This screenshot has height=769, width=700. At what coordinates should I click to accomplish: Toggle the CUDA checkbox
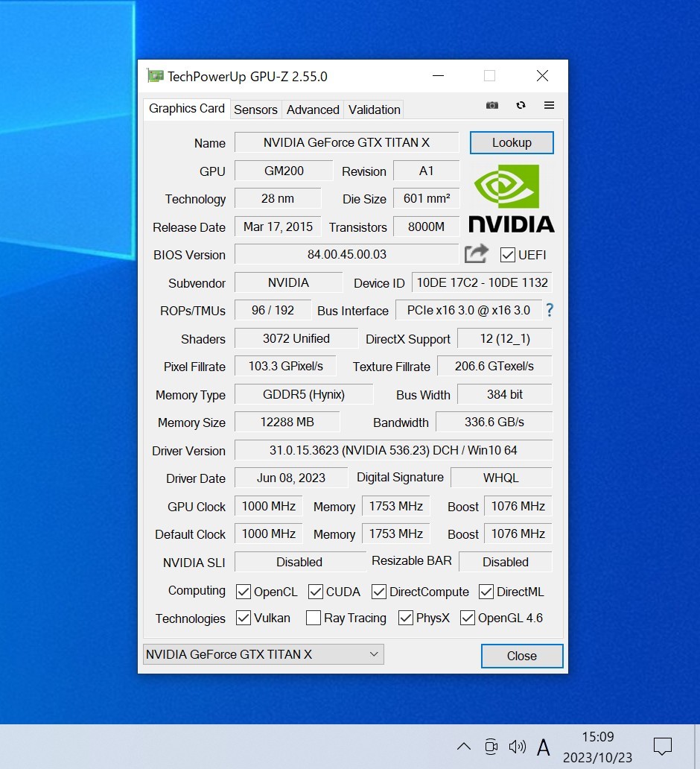315,592
